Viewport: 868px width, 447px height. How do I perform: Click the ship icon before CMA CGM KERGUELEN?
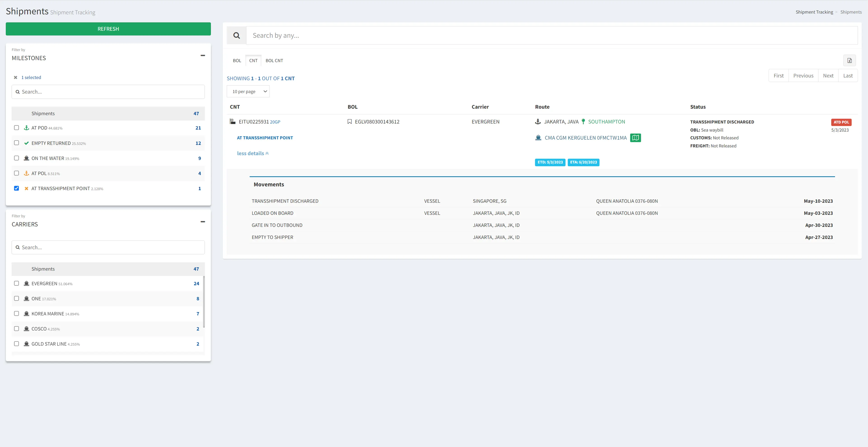click(539, 138)
